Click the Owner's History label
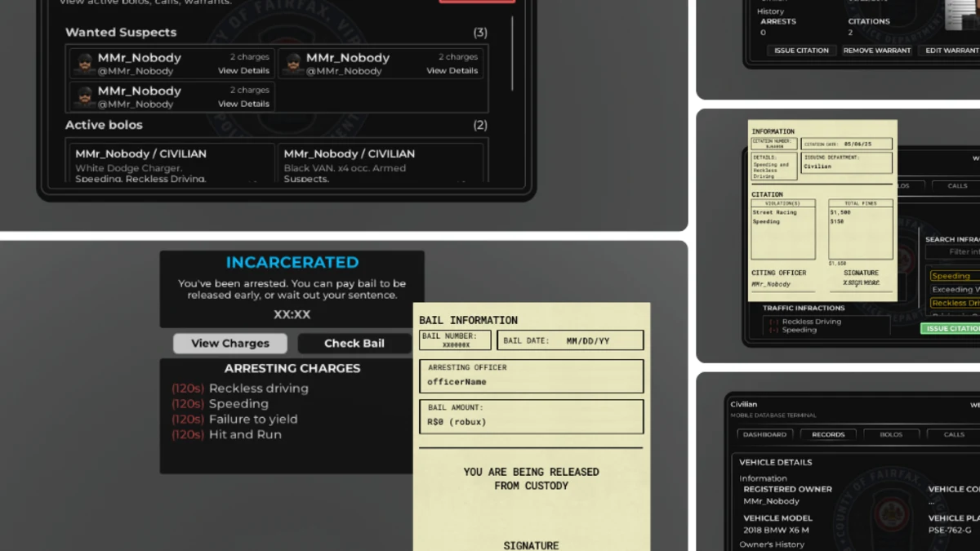Image resolution: width=980 pixels, height=551 pixels. [x=772, y=544]
